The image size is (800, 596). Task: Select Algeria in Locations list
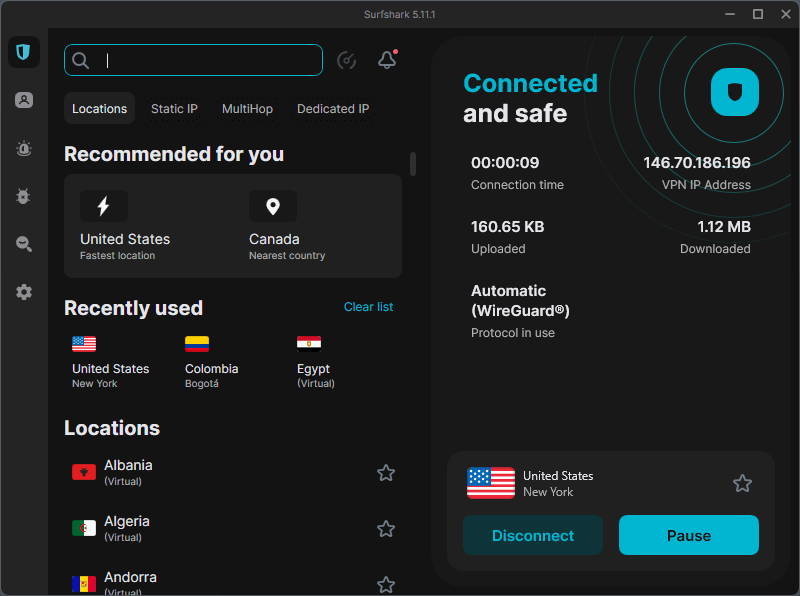(x=233, y=529)
